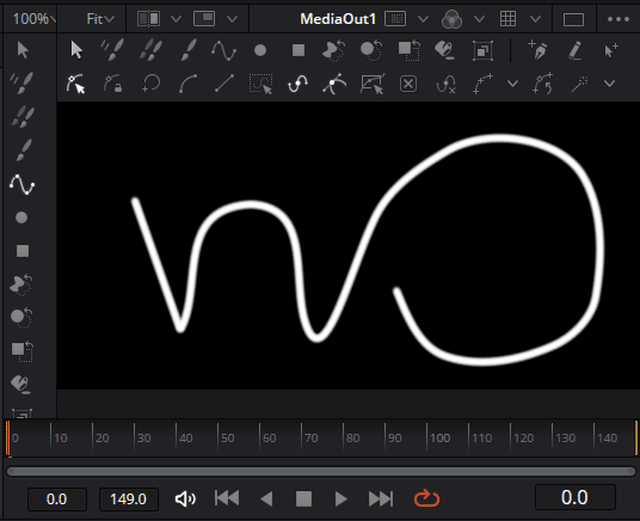Click the Publish points icon
The width and height of the screenshot is (640, 521).
pyautogui.click(x=483, y=84)
